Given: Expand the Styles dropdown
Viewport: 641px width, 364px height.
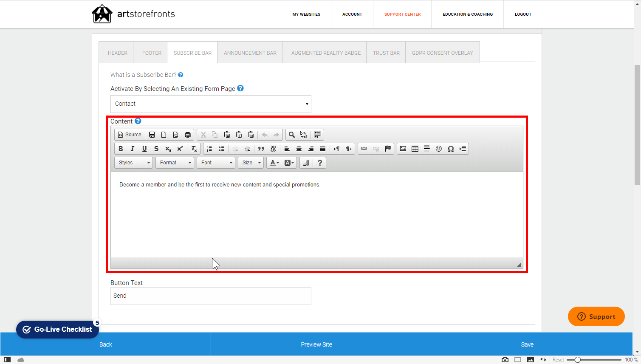Looking at the screenshot, I should pyautogui.click(x=133, y=163).
